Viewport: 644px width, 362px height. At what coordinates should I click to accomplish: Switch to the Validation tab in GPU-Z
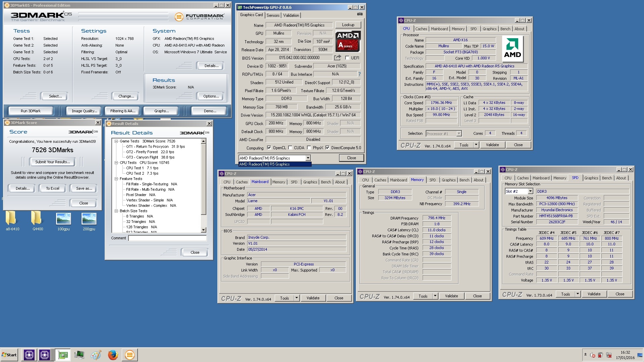[291, 15]
